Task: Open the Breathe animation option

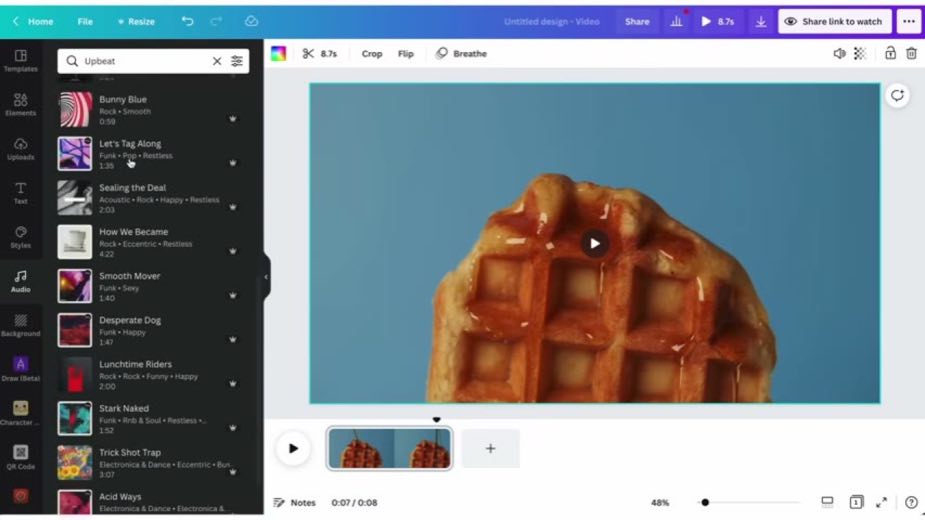Action: pyautogui.click(x=461, y=54)
